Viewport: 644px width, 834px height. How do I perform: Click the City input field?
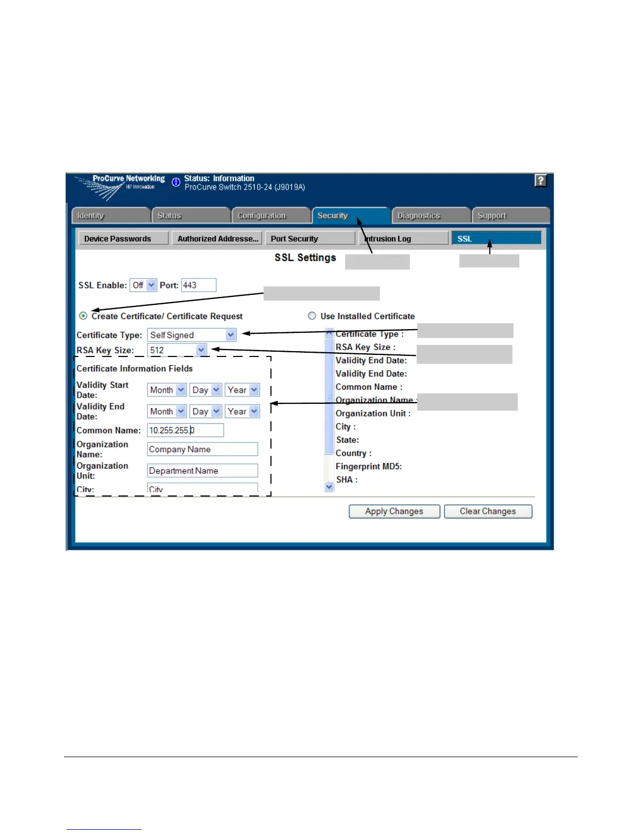point(203,488)
